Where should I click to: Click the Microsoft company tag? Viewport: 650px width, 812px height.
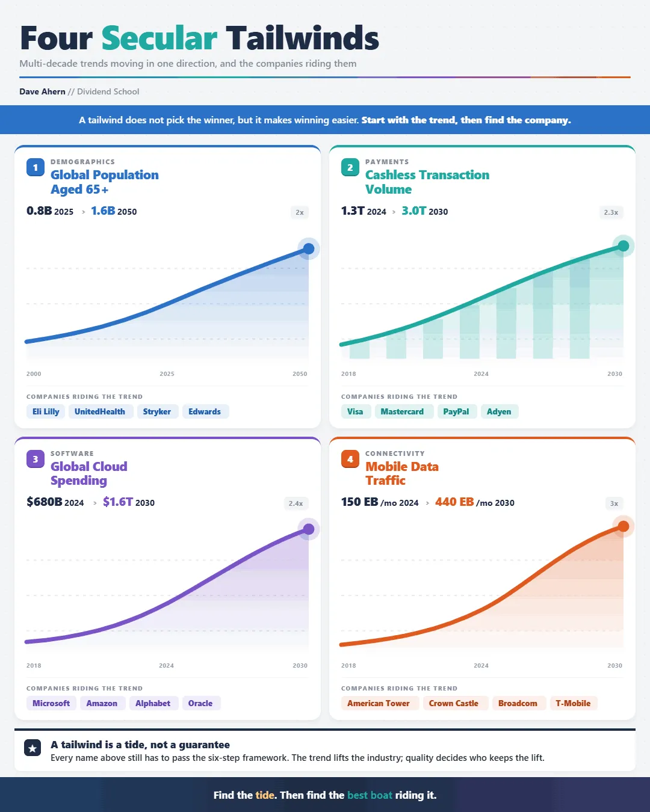(51, 703)
